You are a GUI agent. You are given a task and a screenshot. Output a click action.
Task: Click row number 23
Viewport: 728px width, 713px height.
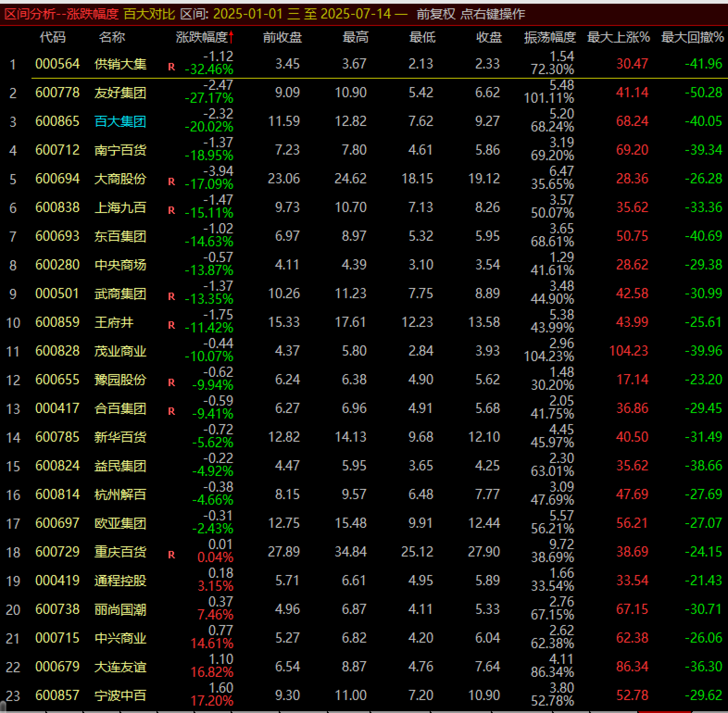click(13, 696)
